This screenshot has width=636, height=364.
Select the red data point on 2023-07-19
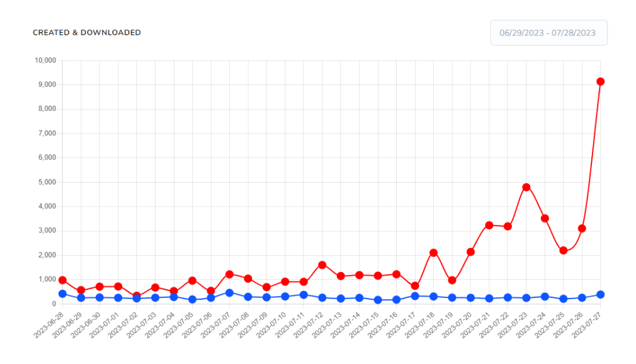tap(452, 280)
